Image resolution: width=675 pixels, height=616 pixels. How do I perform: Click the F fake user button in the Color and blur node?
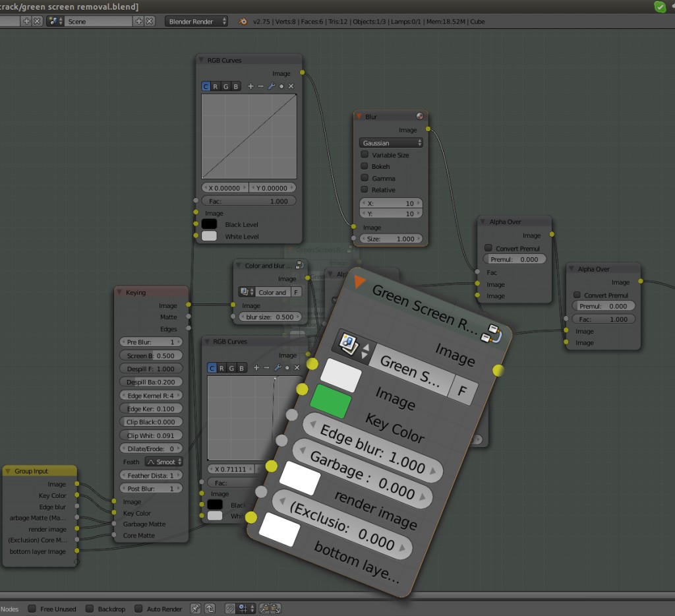tap(296, 292)
